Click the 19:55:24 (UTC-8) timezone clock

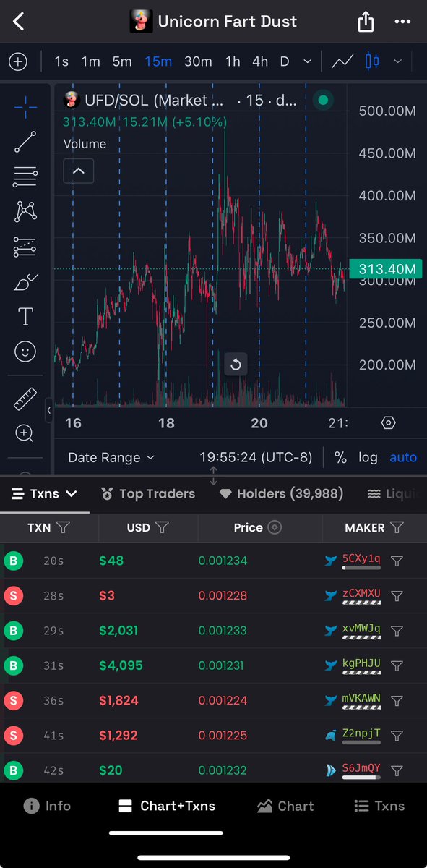pos(256,457)
